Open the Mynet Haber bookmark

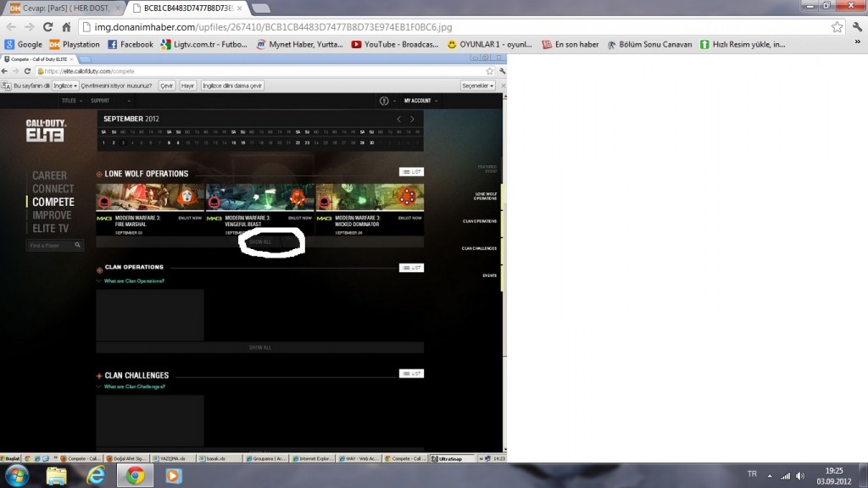[299, 44]
